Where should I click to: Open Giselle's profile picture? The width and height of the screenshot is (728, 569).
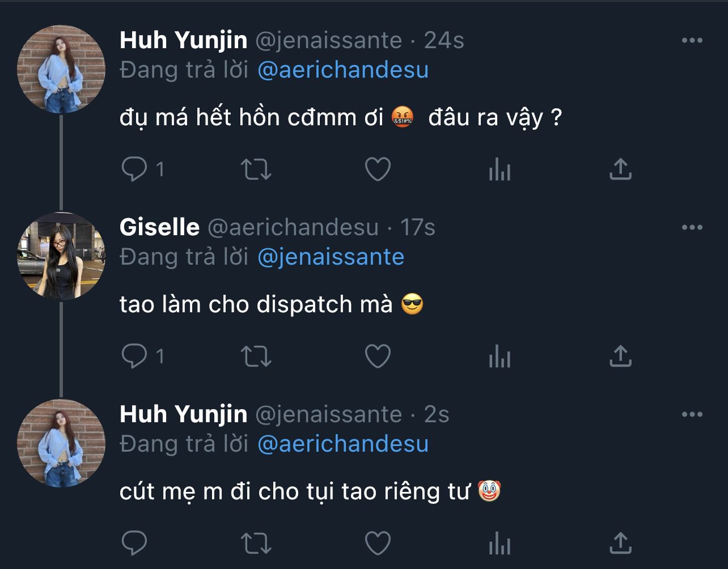(61, 256)
